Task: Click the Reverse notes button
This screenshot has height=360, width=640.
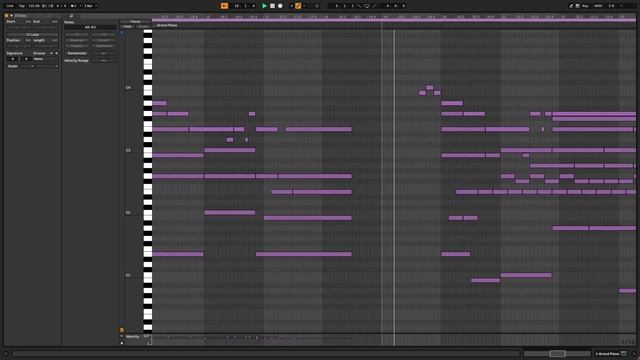Action: point(77,40)
